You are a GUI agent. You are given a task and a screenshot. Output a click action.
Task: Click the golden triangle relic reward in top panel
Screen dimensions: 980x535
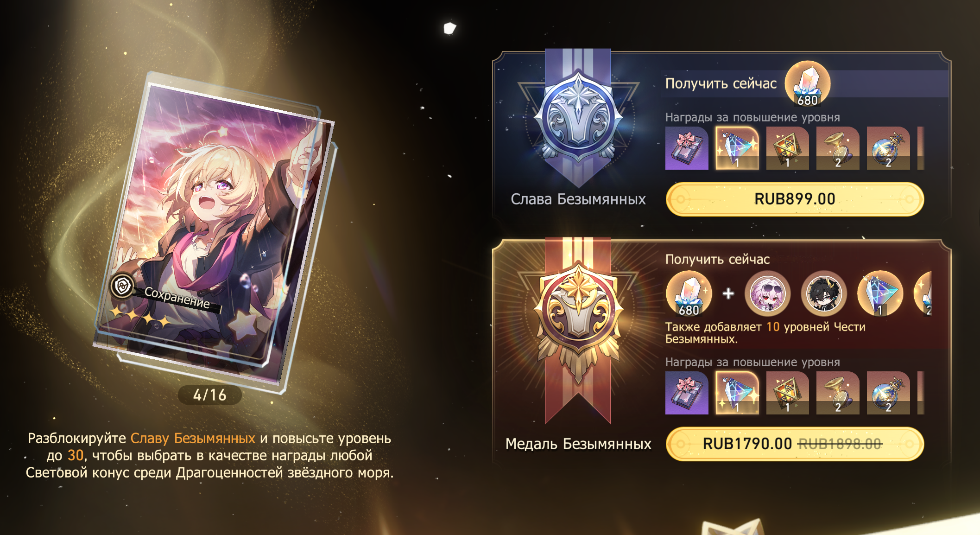(788, 148)
